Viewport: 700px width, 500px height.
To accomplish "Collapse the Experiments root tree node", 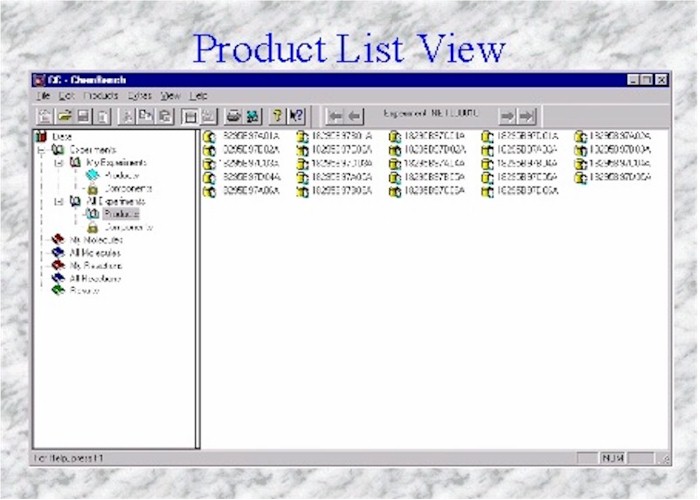I will [42, 149].
